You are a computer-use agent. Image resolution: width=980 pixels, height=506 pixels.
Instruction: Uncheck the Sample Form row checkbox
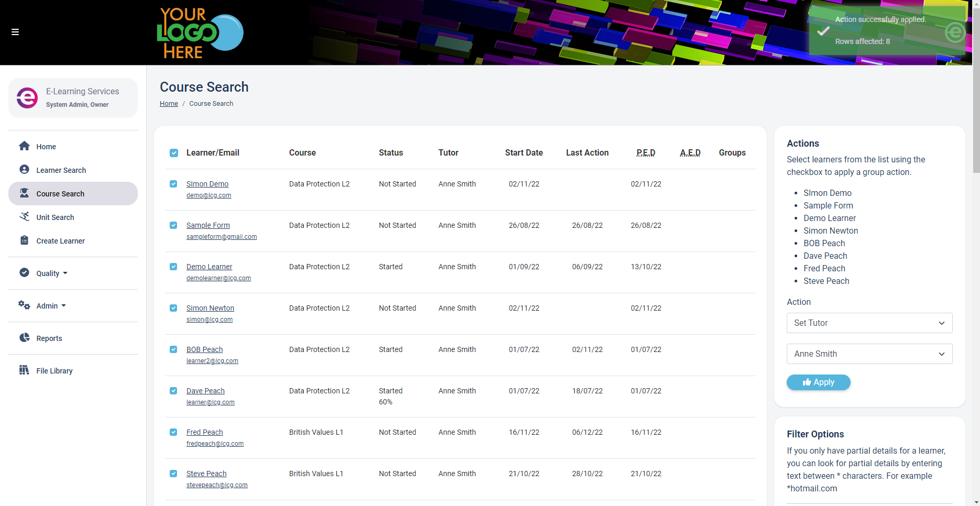[x=173, y=225]
